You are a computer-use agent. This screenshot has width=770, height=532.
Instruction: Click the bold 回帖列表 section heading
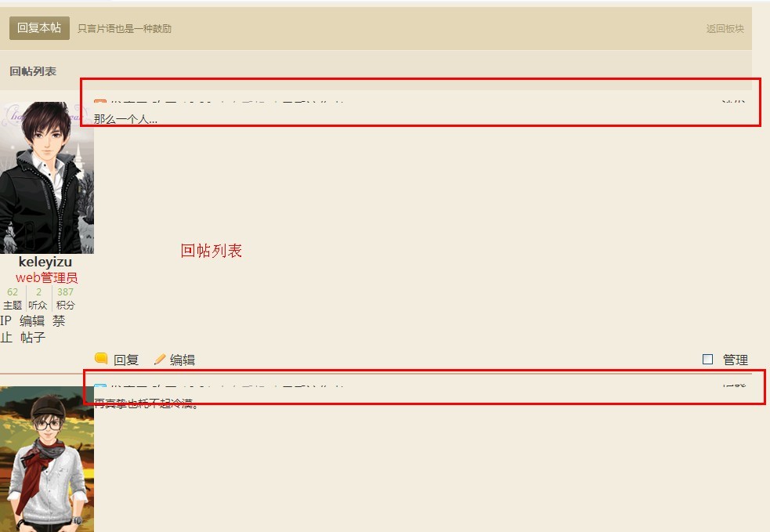coord(33,71)
